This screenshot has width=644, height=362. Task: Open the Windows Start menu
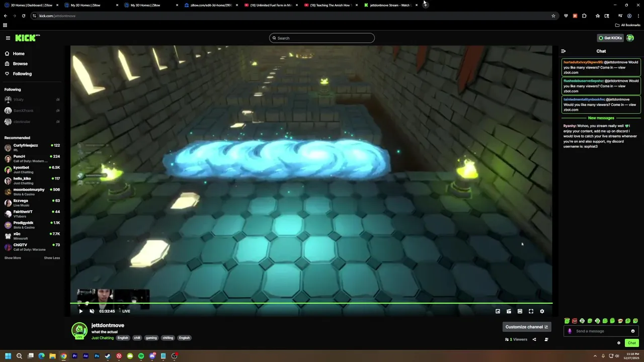(x=8, y=356)
